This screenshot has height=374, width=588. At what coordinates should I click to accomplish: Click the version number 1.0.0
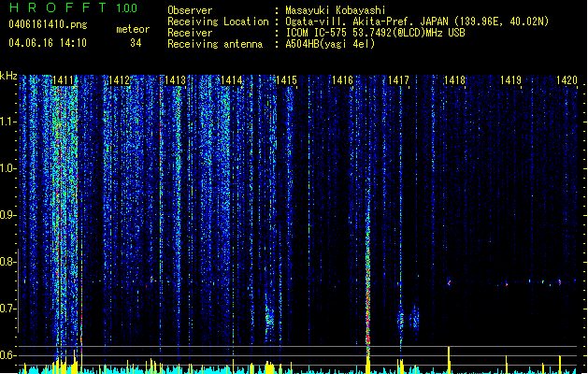click(127, 8)
